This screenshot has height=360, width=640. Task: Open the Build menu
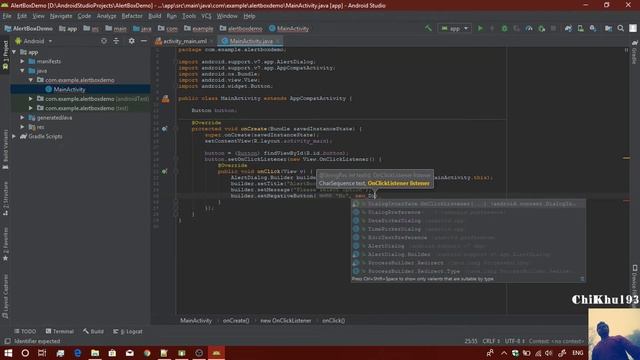click(x=154, y=16)
